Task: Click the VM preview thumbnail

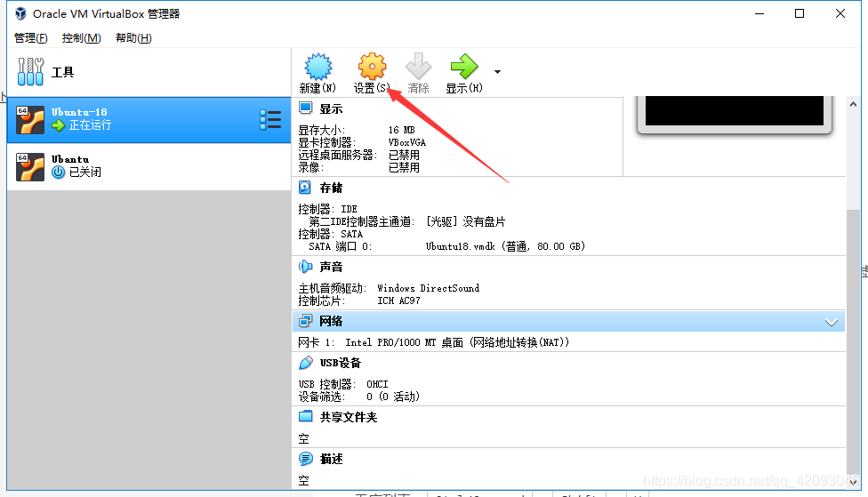Action: pyautogui.click(x=735, y=115)
